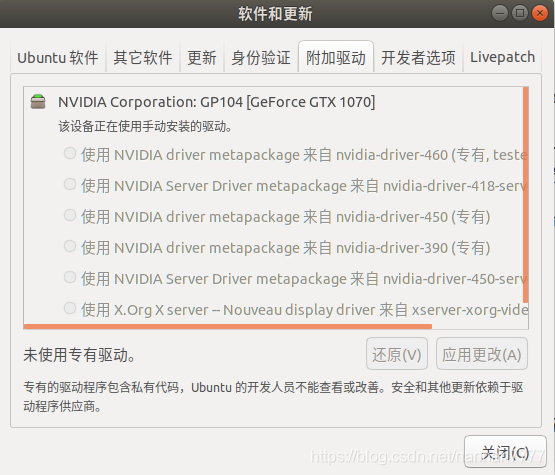Select nvidia-driver-418-server radio option
This screenshot has width=555, height=475.
[70, 184]
